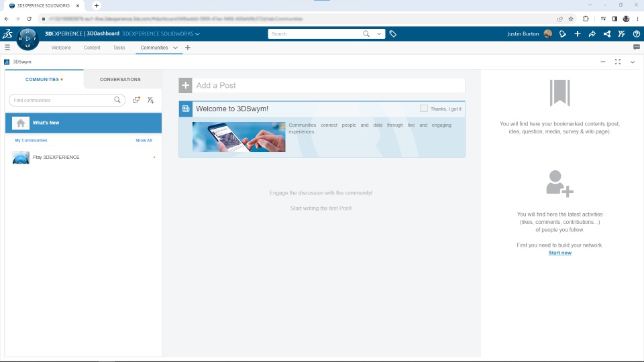Click the plus Add icon in header
644x362 pixels.
(x=578, y=34)
